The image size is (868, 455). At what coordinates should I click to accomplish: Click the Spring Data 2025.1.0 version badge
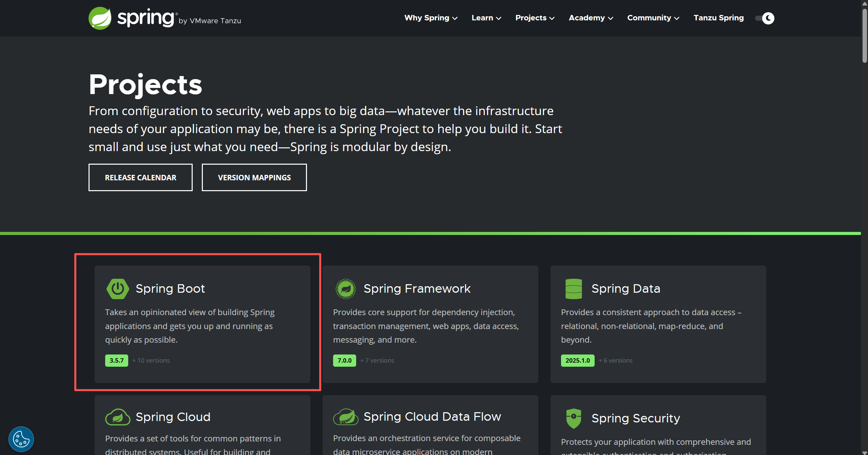pyautogui.click(x=577, y=361)
